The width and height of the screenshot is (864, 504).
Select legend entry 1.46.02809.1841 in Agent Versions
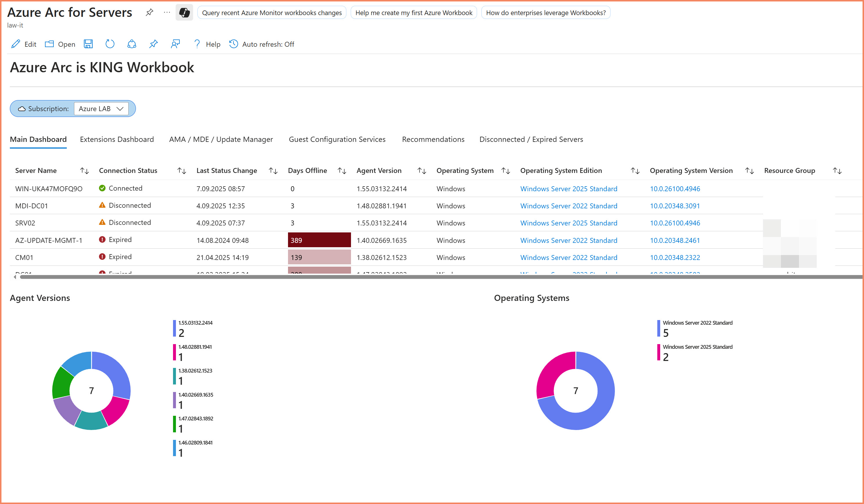(x=193, y=449)
